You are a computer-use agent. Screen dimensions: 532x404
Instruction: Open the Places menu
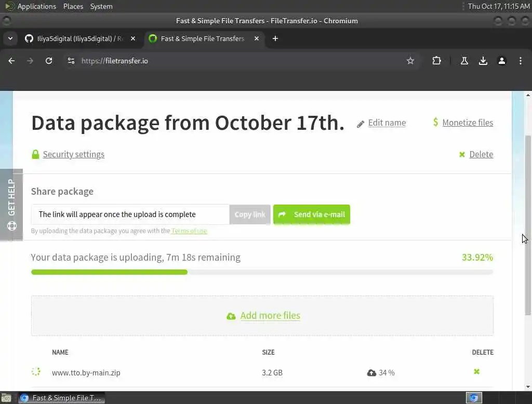coord(73,6)
